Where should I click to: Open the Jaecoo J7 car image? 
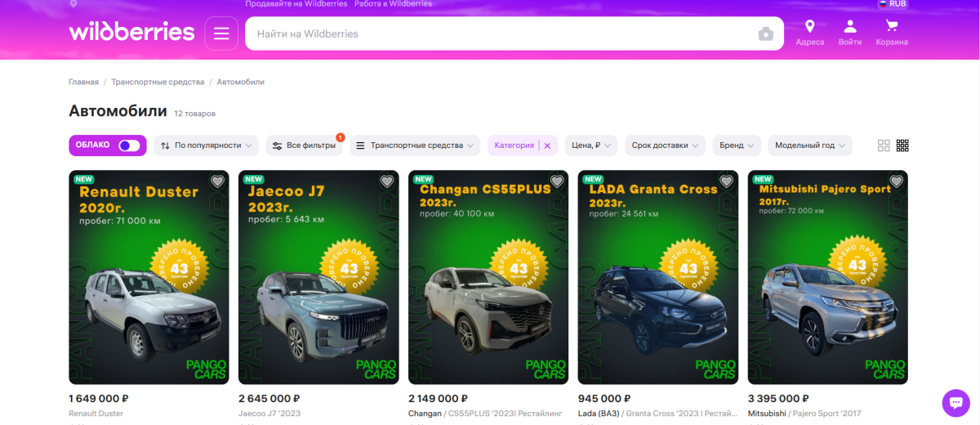318,277
